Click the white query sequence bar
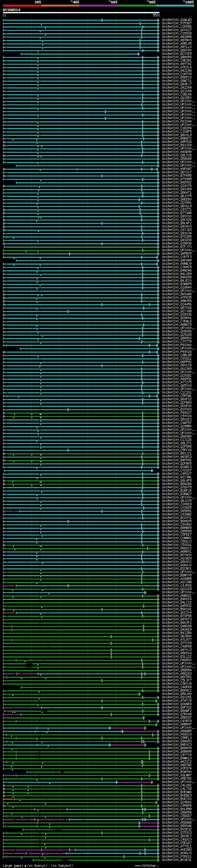This screenshot has width=197, height=868. tap(81, 13)
